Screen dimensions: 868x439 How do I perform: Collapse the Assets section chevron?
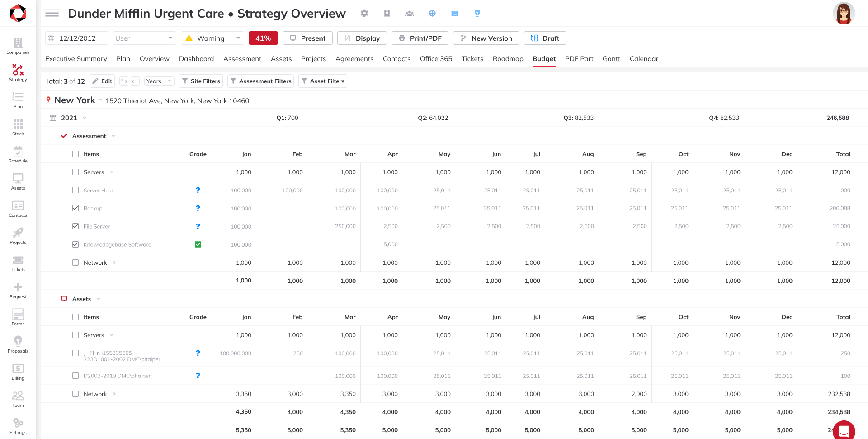(99, 299)
